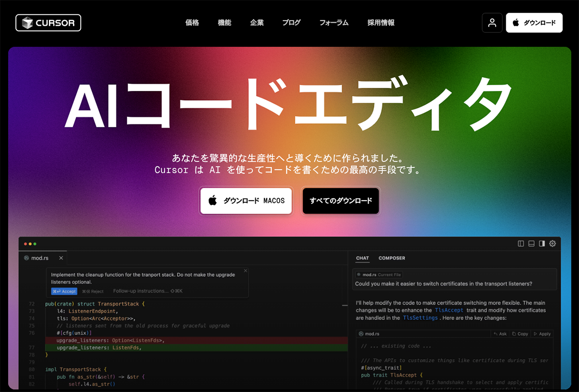Viewport: 579px width, 392px height.
Task: Click the tagline starting with あなたを驚異的な生産性
Action: [x=288, y=158]
